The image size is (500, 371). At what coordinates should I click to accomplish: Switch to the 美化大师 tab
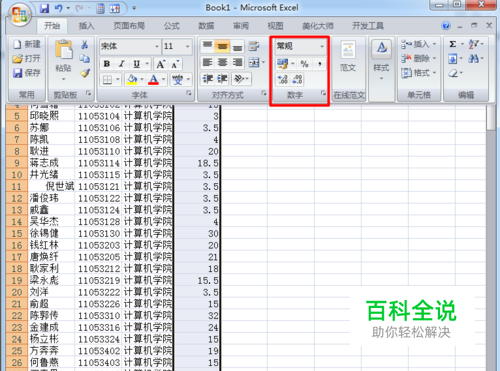318,26
